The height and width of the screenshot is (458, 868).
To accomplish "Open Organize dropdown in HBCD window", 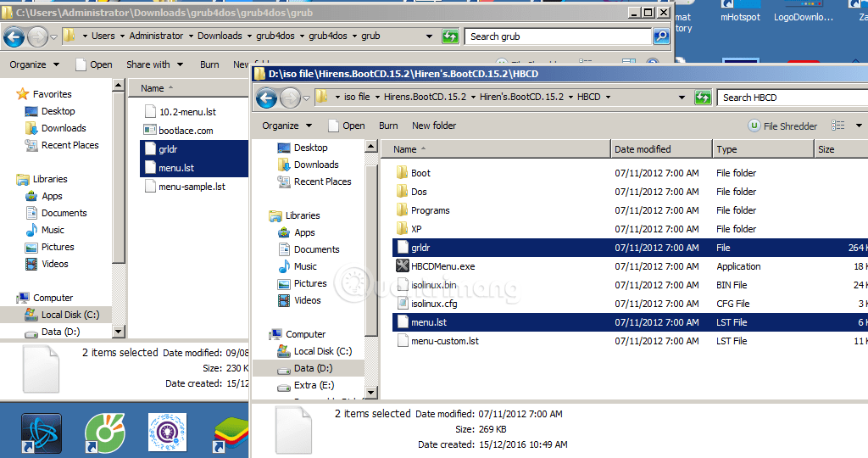I will tap(287, 126).
